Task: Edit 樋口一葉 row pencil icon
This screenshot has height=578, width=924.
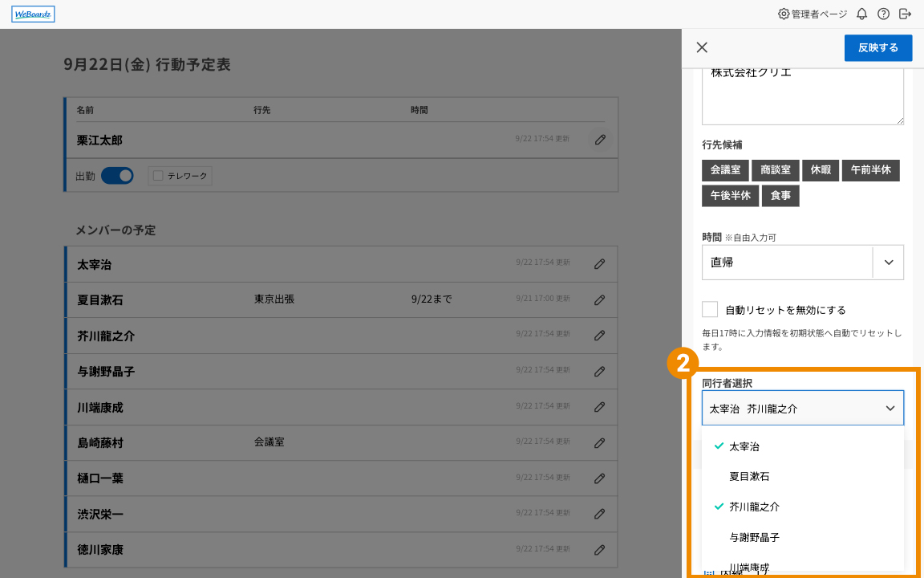Action: (599, 478)
